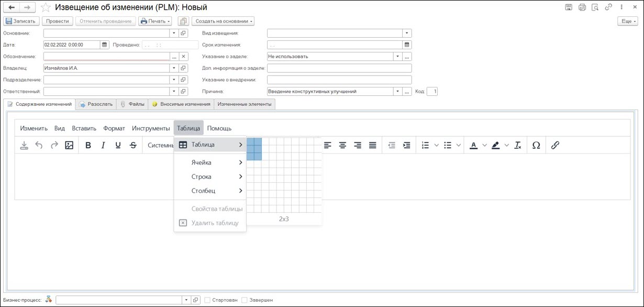
Task: Toggle Italic text formatting
Action: 103,145
